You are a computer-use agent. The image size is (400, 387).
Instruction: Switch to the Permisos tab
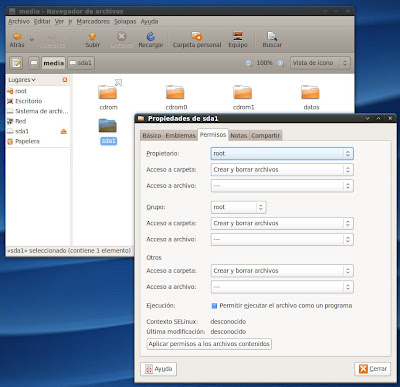pos(213,135)
